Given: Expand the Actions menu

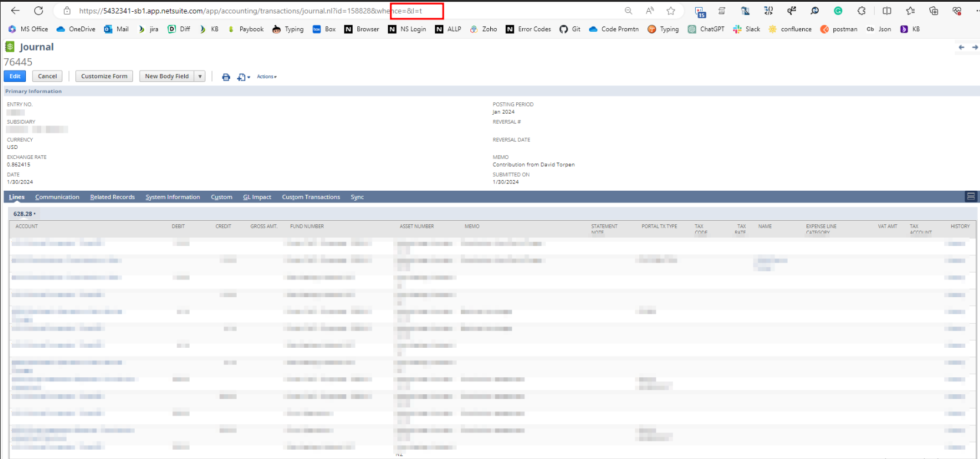Looking at the screenshot, I should 267,76.
